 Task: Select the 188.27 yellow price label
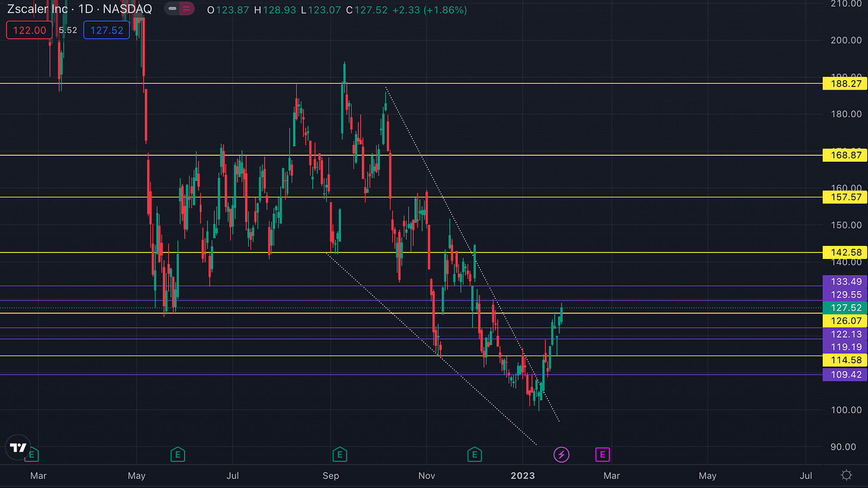tap(844, 84)
